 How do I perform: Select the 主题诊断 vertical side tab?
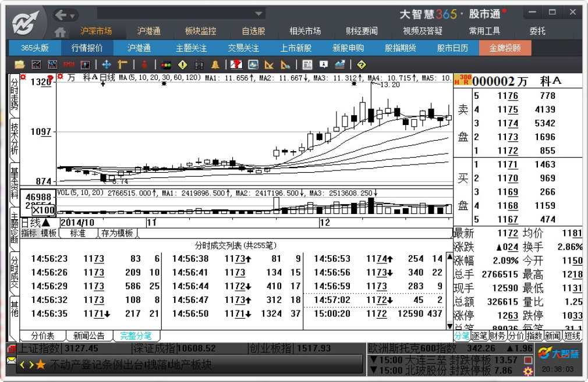tap(14, 228)
